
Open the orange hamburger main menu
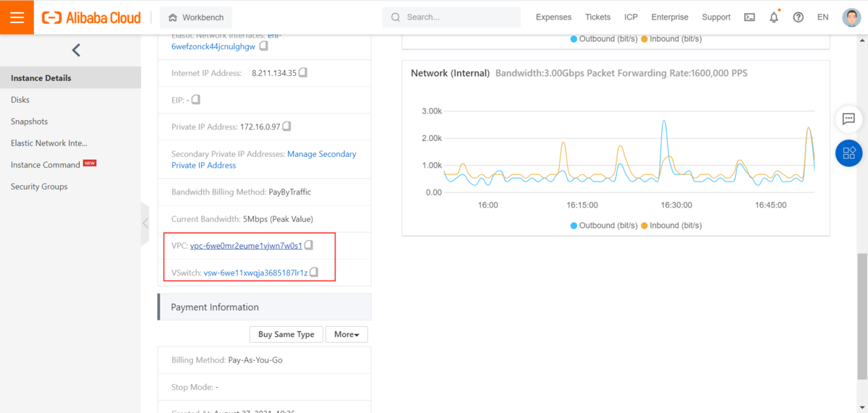click(17, 17)
